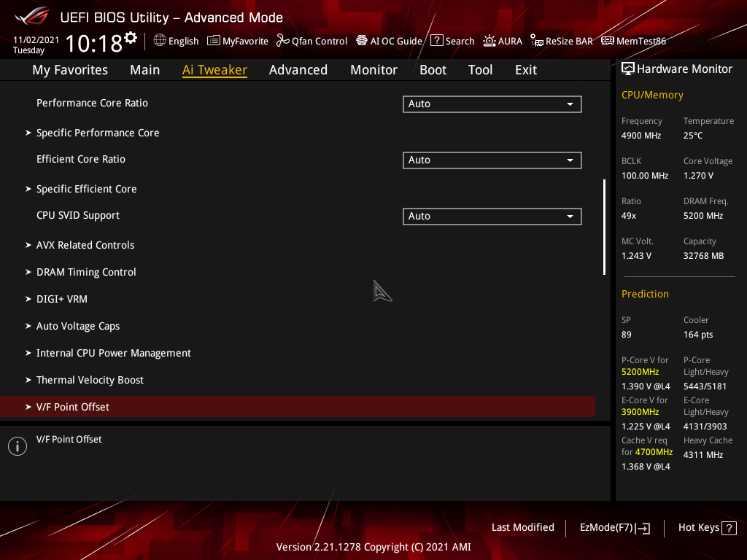This screenshot has width=747, height=560.
Task: Click Last Modified button
Action: [x=522, y=527]
